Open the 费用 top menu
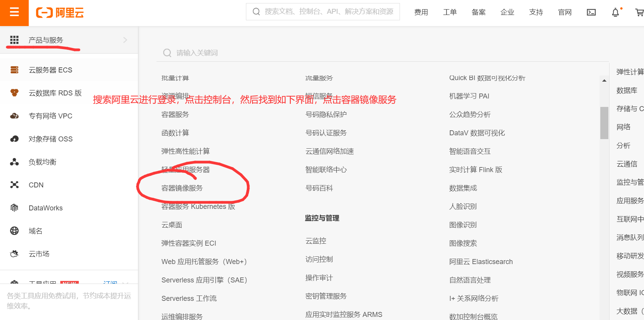 click(x=421, y=12)
